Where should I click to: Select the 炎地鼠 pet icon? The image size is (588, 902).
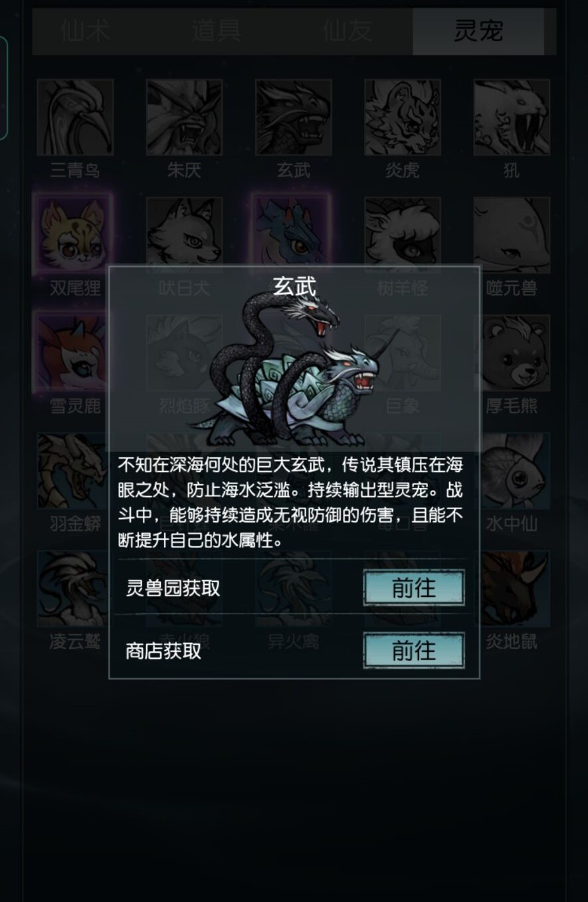pos(515,588)
